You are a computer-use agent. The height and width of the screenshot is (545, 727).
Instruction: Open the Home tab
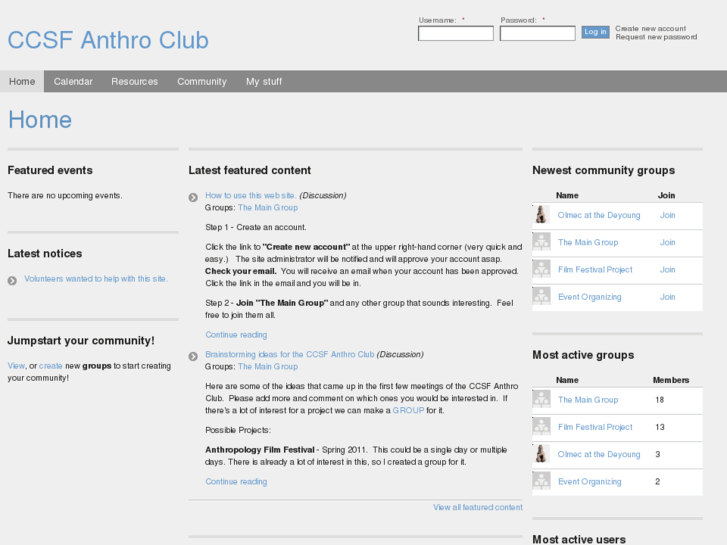coord(22,82)
